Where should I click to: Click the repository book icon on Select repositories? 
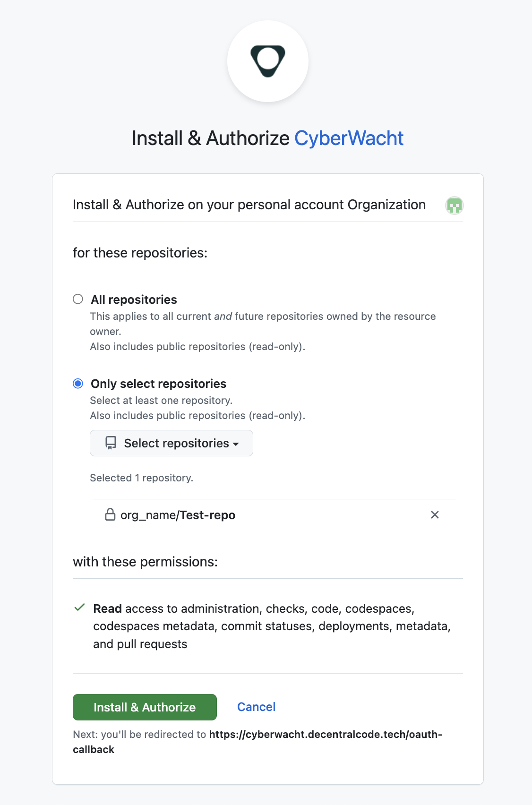[110, 443]
